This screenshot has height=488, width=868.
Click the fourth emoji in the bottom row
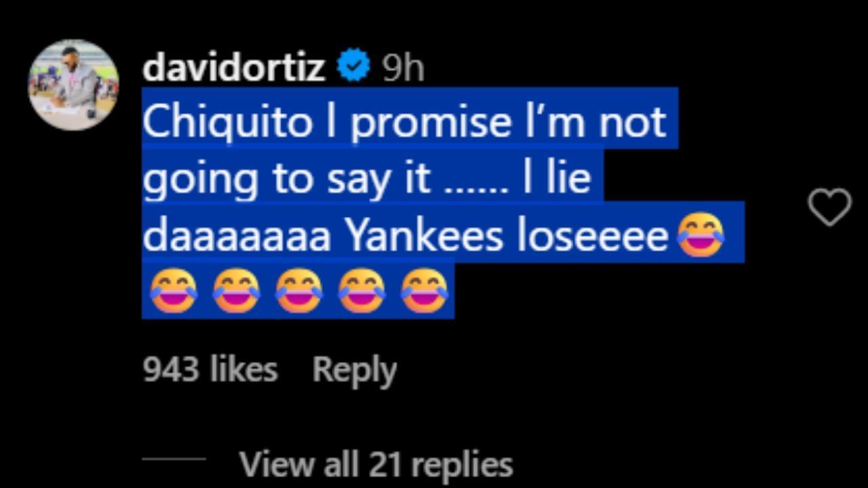[361, 291]
